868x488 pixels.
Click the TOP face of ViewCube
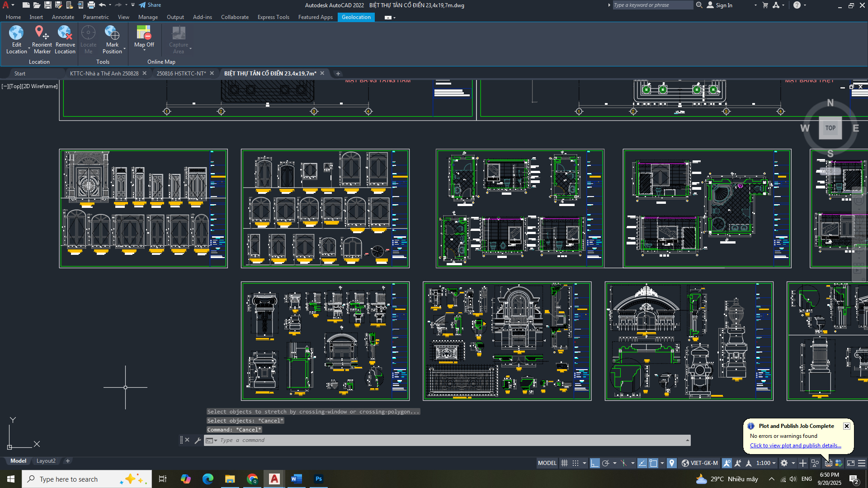(x=830, y=128)
